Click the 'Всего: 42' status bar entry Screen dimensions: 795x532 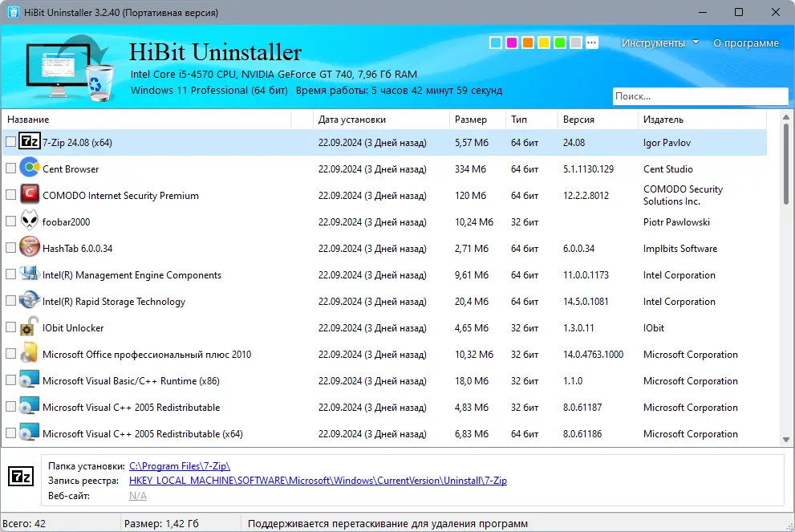[24, 524]
